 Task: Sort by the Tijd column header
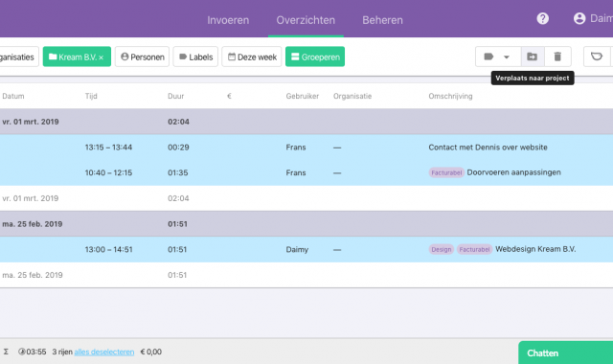pyautogui.click(x=91, y=96)
